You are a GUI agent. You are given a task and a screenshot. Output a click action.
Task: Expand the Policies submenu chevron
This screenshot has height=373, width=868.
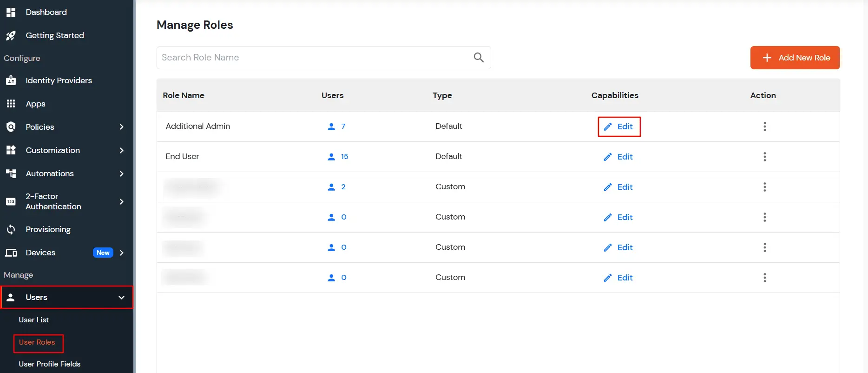[x=122, y=127]
